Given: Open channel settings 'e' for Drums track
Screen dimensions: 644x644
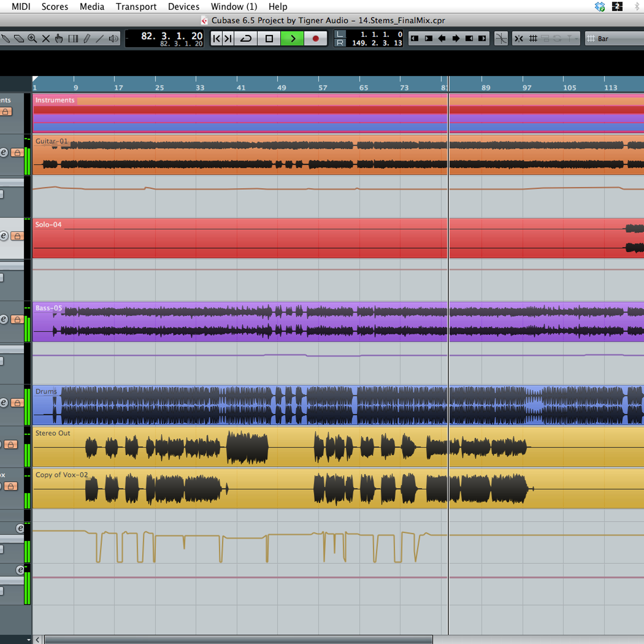Looking at the screenshot, I should 4,403.
